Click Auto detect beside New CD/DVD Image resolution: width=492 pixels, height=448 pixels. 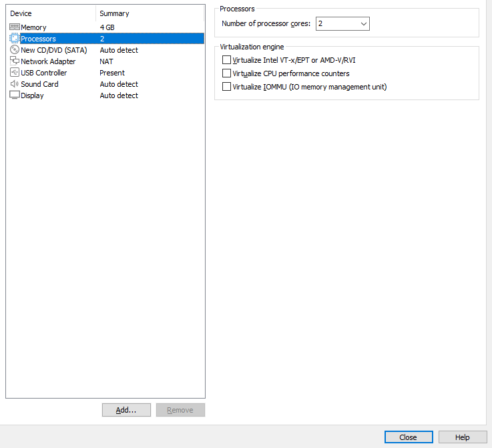tap(119, 50)
